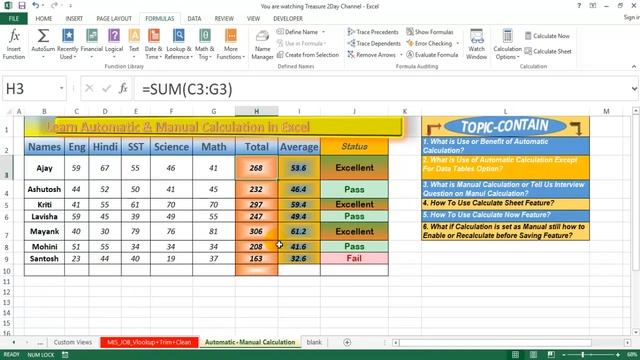Open the Text functions library

tap(134, 44)
